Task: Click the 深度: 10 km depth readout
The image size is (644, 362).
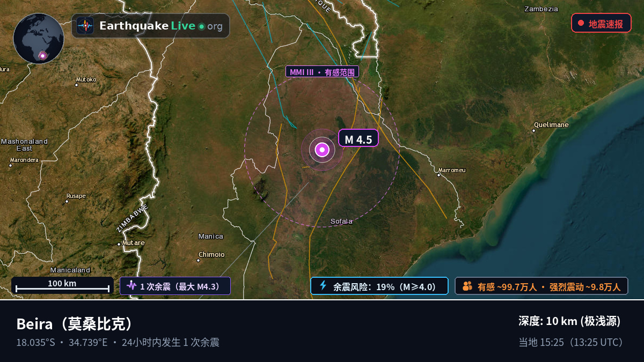Action: (569, 321)
